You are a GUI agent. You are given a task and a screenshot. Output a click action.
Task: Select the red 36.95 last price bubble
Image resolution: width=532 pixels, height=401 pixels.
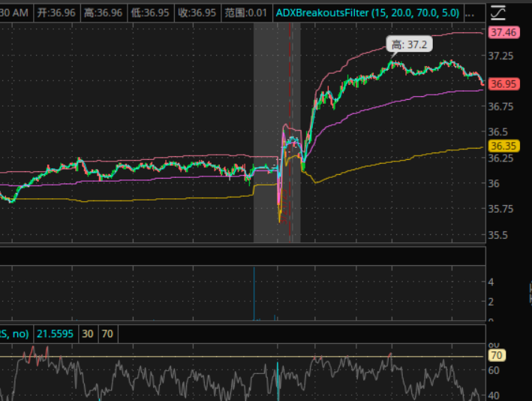(x=502, y=84)
